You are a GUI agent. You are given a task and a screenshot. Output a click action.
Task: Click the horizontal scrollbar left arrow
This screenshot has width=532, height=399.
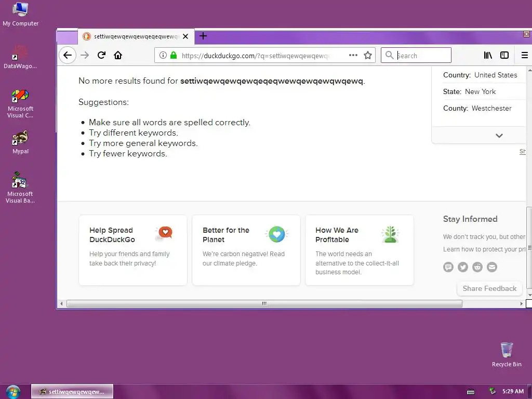[x=61, y=303]
